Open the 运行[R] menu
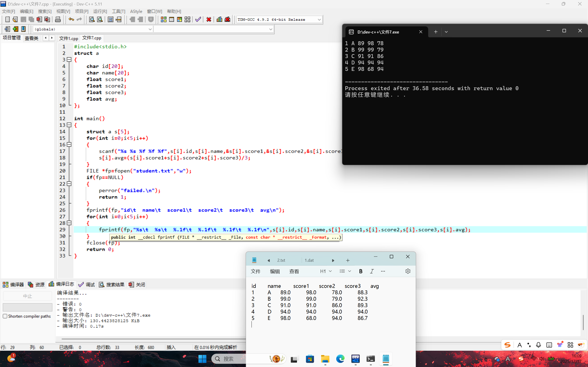Screen dimensions: 588x367 (100, 11)
